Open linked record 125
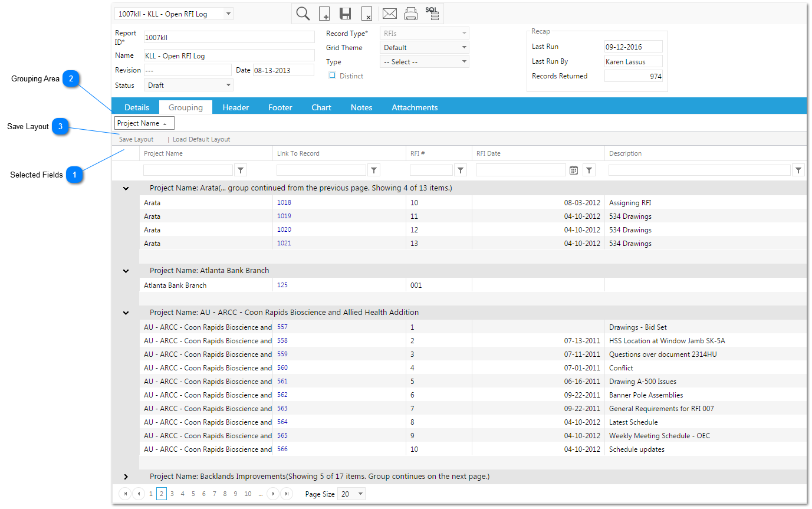Screen dimensions: 812x509 [282, 285]
